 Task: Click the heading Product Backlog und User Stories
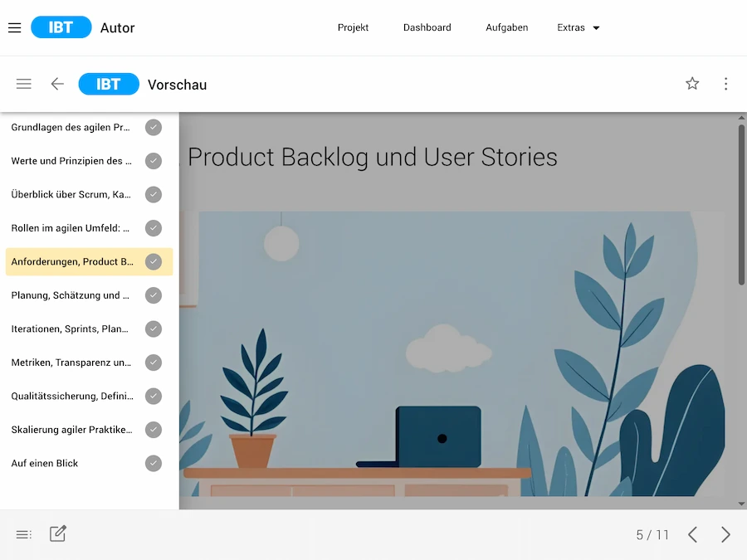pyautogui.click(x=372, y=157)
